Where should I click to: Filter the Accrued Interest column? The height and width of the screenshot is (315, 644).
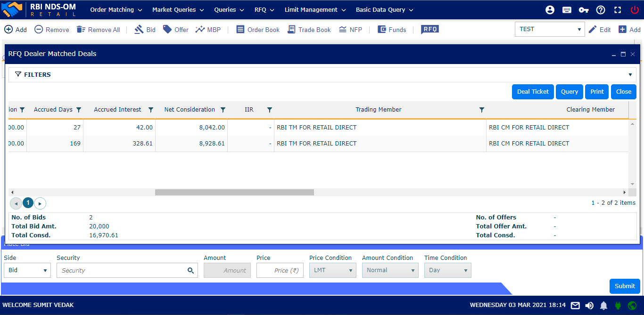[151, 110]
